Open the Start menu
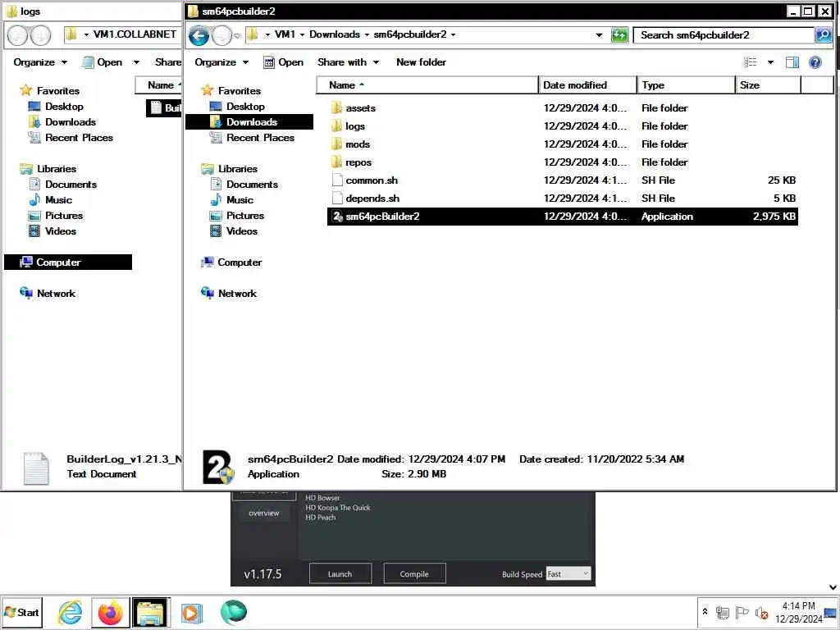This screenshot has width=840, height=630. point(21,612)
